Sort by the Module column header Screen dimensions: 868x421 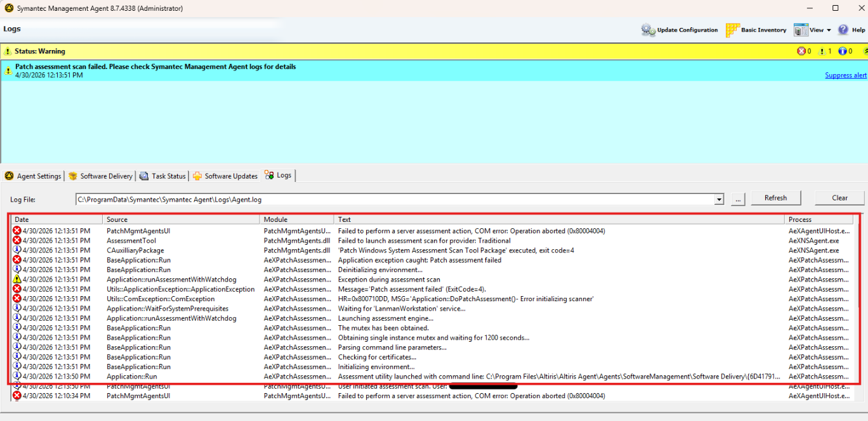[296, 219]
